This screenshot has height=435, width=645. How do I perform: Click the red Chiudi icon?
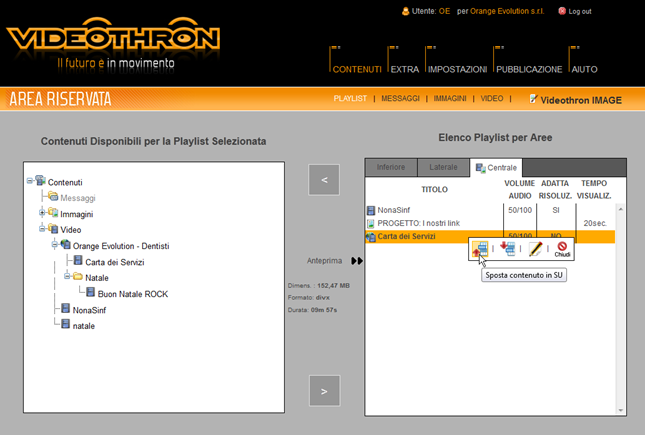click(x=562, y=247)
